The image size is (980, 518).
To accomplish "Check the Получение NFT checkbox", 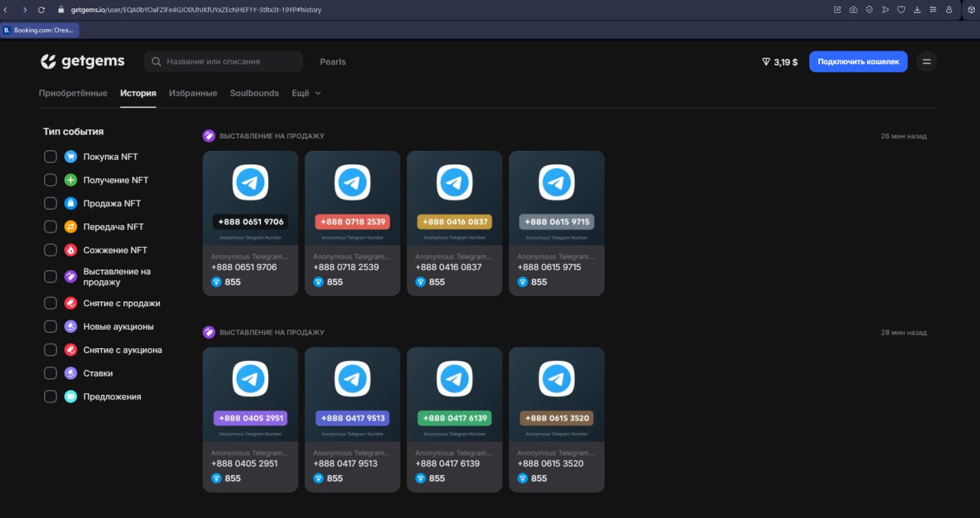I will pyautogui.click(x=51, y=180).
